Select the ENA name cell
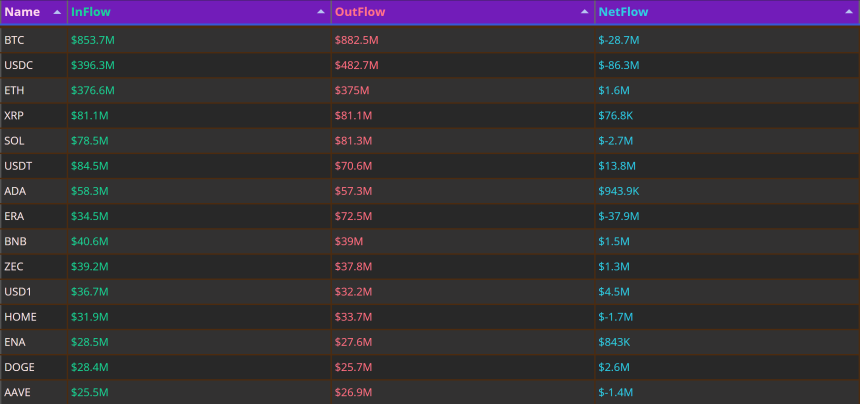860x404 pixels. click(x=34, y=342)
